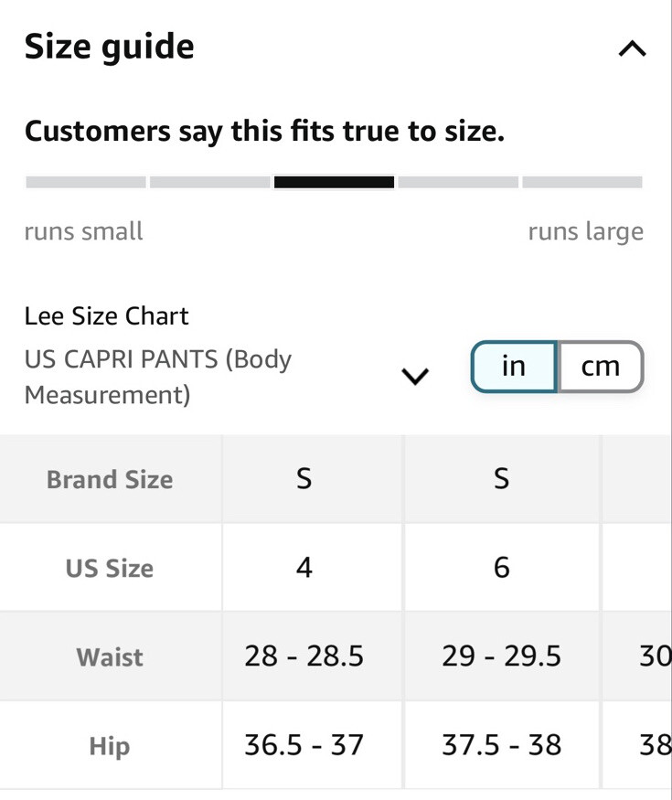This screenshot has width=672, height=800.
Task: Click the waist range 28 - 28.5
Action: pyautogui.click(x=304, y=656)
